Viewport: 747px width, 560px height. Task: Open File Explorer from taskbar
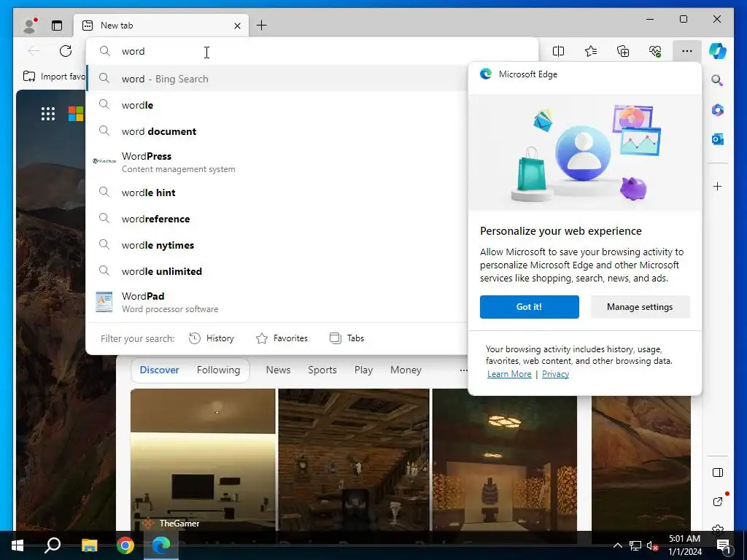[x=89, y=545]
